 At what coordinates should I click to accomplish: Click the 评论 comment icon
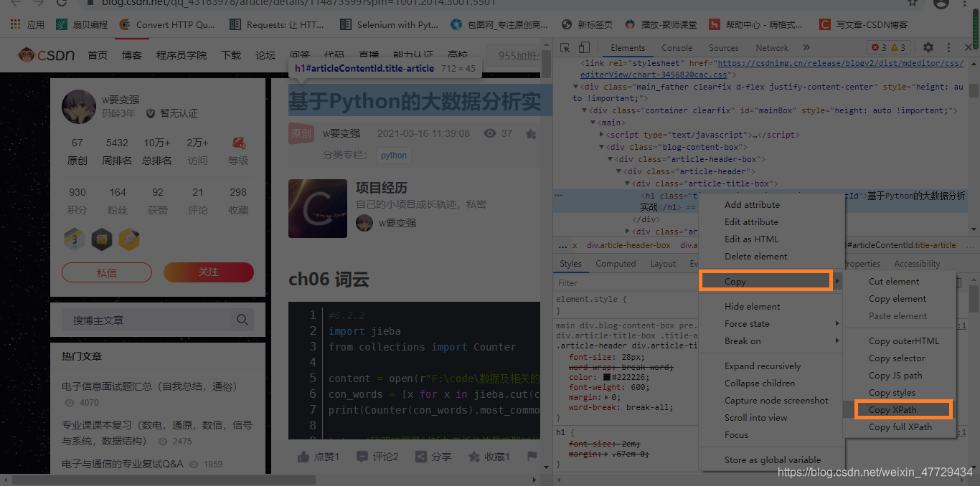point(362,457)
